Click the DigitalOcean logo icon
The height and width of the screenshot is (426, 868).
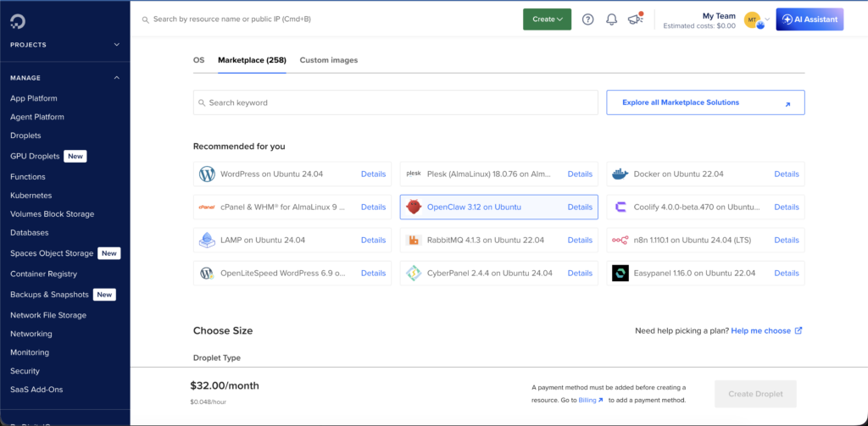tap(18, 21)
